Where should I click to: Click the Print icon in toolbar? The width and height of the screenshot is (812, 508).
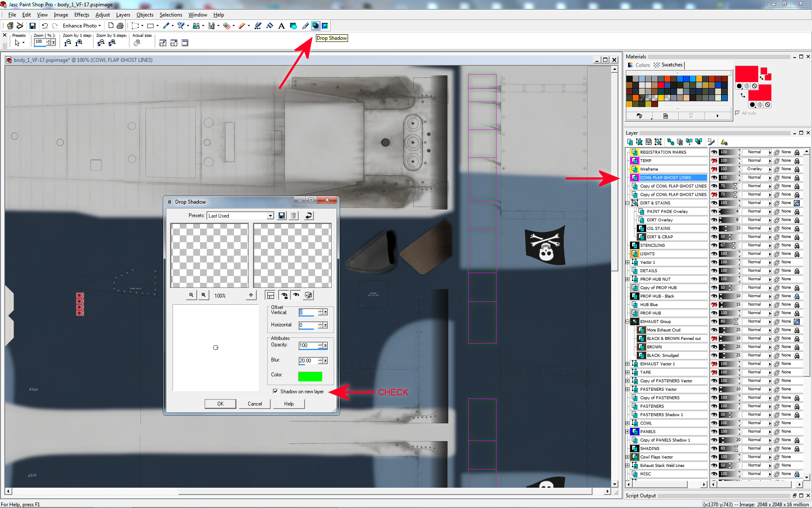click(120, 26)
